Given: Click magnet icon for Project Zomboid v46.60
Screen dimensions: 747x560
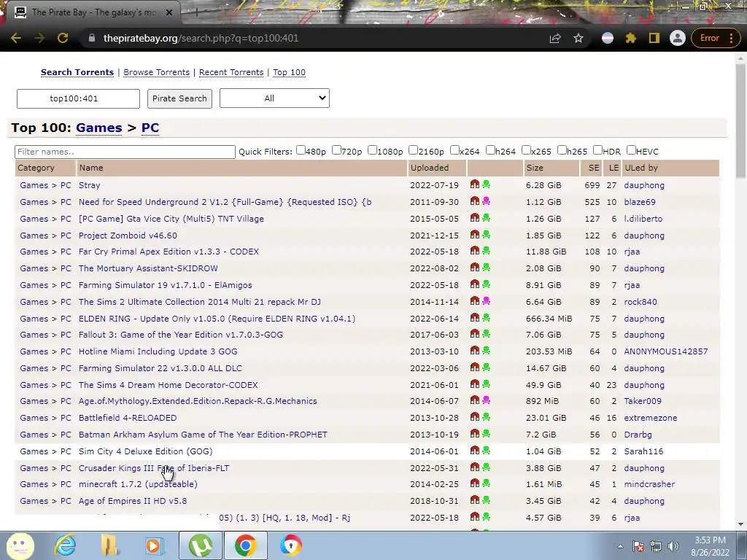Looking at the screenshot, I should [474, 234].
